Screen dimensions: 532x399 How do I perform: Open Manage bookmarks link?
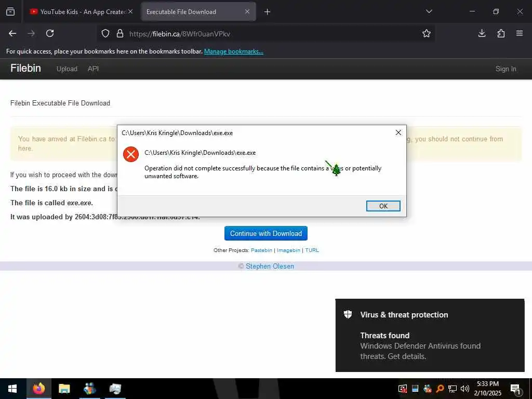[233, 51]
